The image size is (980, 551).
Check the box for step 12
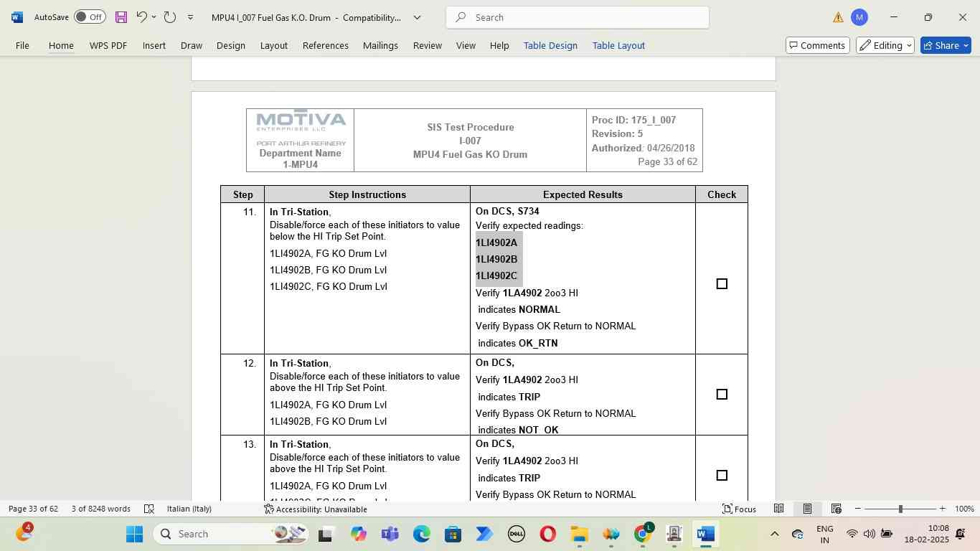722,395
